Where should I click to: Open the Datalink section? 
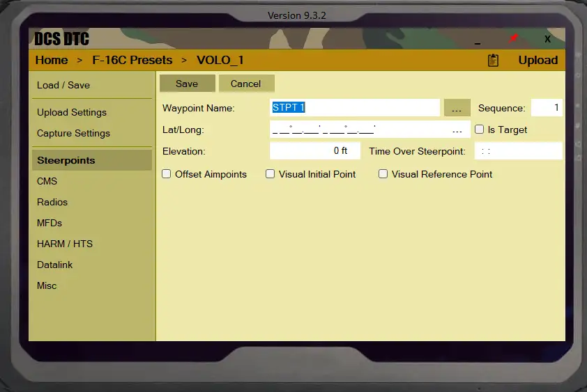click(x=92, y=265)
